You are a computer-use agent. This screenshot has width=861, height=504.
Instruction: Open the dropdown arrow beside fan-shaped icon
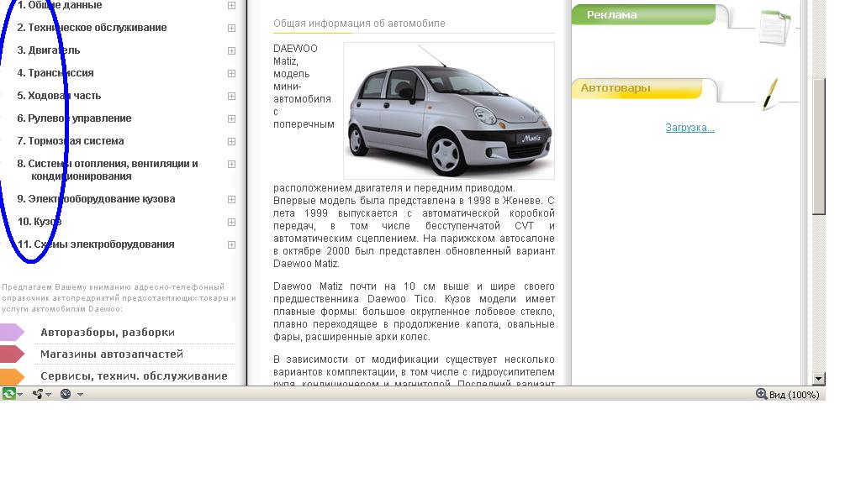(x=48, y=394)
